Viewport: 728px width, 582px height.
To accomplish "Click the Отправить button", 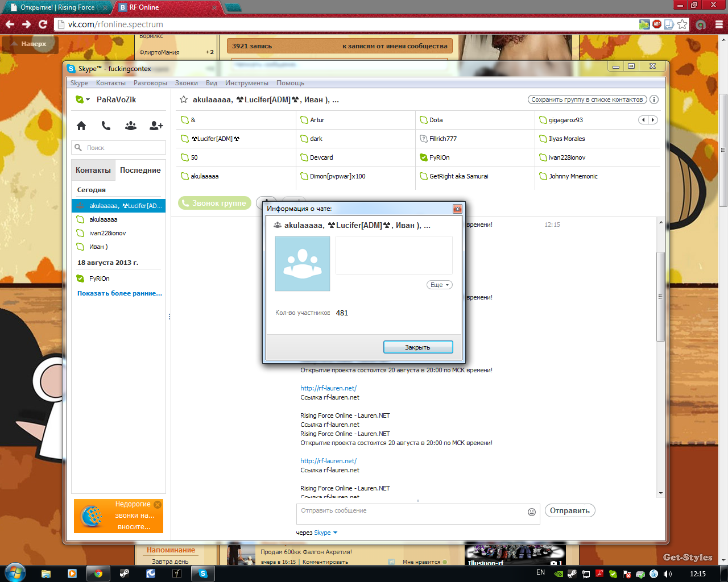I will 570,510.
